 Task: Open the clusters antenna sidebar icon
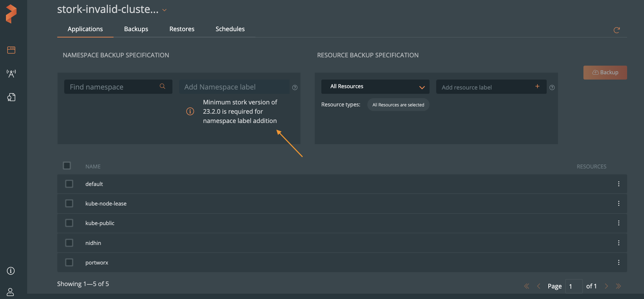click(11, 73)
